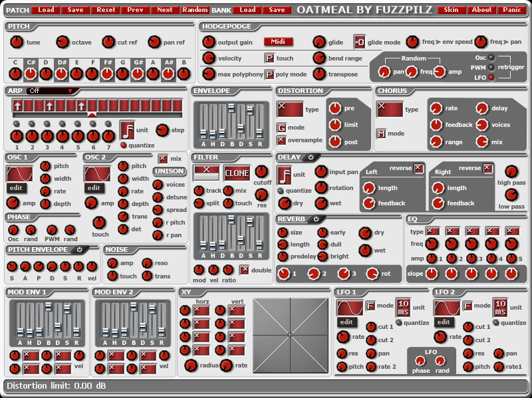The height and width of the screenshot is (398, 532).
Task: Click the reverb size knob
Action: pos(283,233)
